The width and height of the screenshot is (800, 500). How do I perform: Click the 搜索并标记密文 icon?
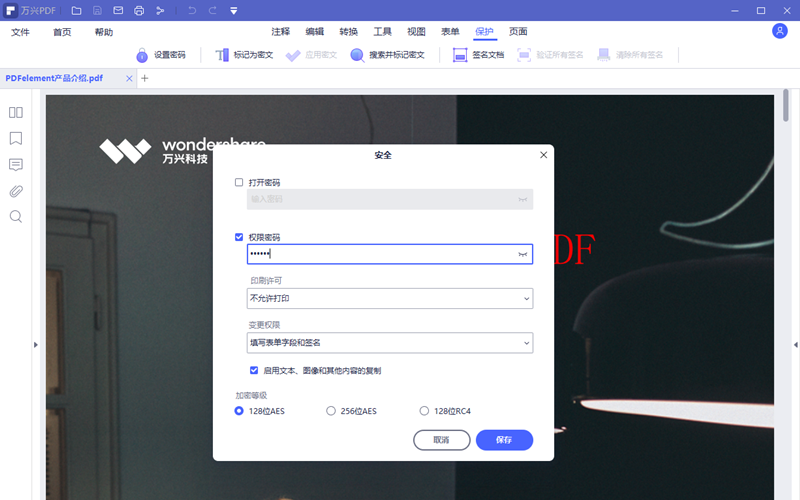[x=357, y=55]
